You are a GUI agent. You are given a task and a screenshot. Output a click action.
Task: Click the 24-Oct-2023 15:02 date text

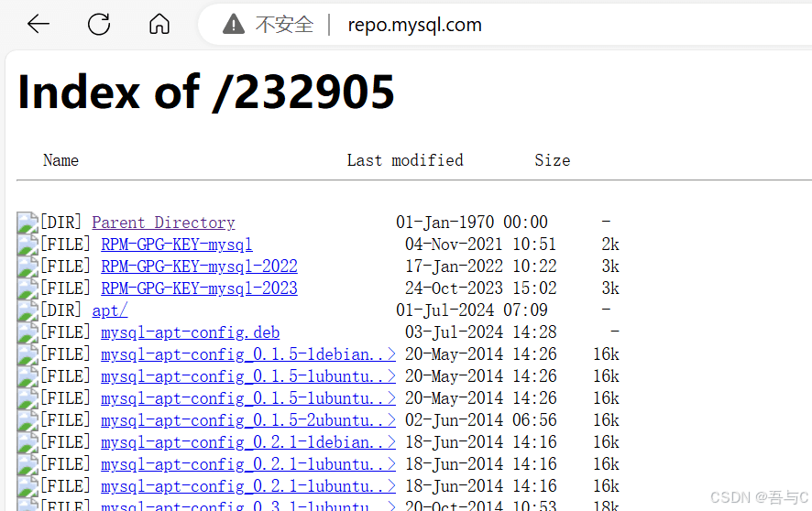[x=480, y=288]
